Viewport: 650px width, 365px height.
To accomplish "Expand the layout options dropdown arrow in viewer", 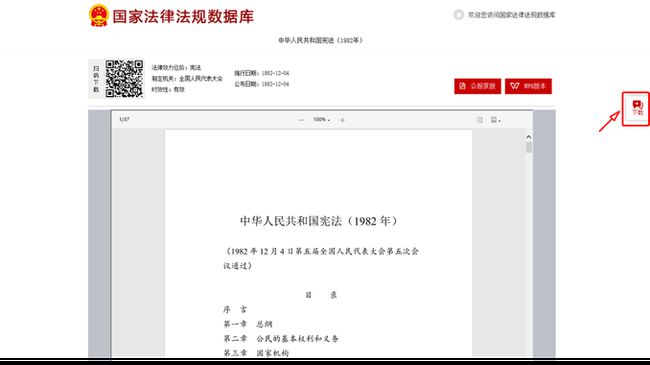I will (x=500, y=121).
